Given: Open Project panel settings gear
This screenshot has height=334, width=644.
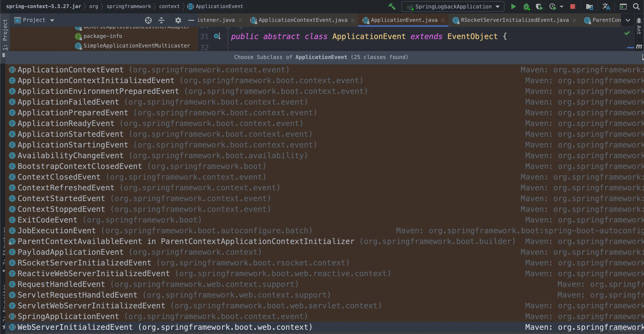Looking at the screenshot, I should pos(178,20).
